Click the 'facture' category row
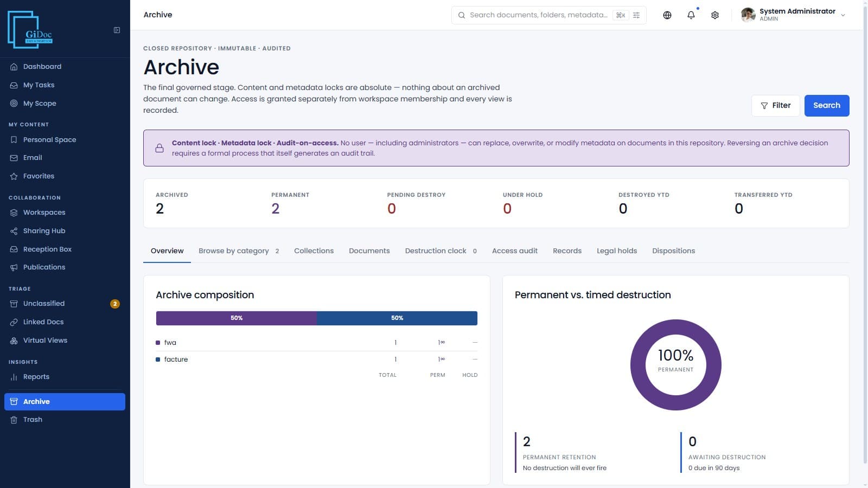The height and width of the screenshot is (488, 868). tap(317, 359)
